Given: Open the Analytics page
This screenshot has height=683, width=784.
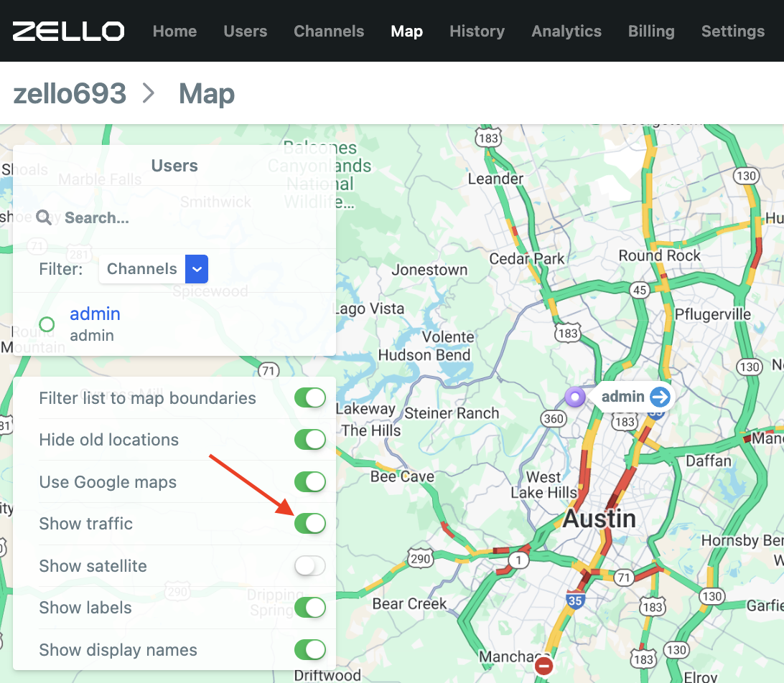Looking at the screenshot, I should [566, 31].
